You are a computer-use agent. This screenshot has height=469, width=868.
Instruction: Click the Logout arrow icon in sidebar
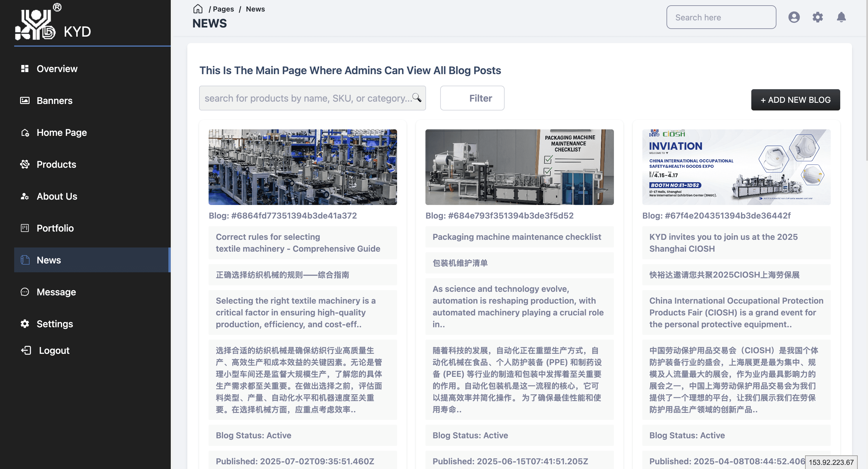click(x=26, y=350)
